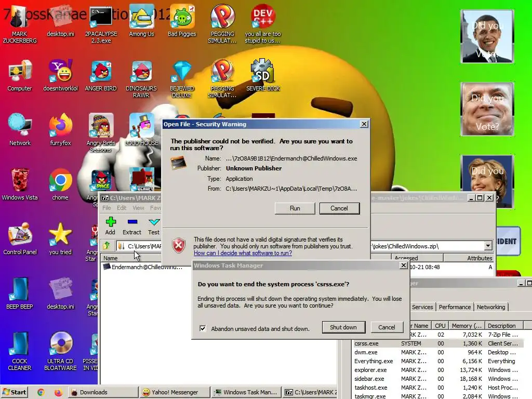
Task: Click the Firefox quick launch icon in taskbar
Action: pyautogui.click(x=58, y=392)
